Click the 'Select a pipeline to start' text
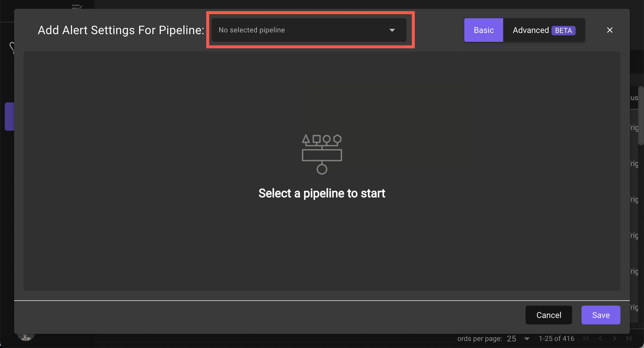Viewport: 644px width, 348px height. pyautogui.click(x=322, y=193)
